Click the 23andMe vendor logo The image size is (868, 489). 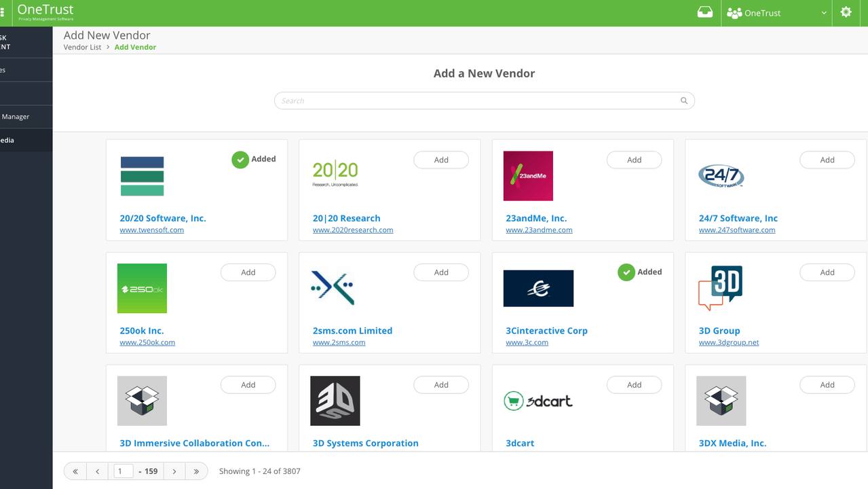coord(528,176)
